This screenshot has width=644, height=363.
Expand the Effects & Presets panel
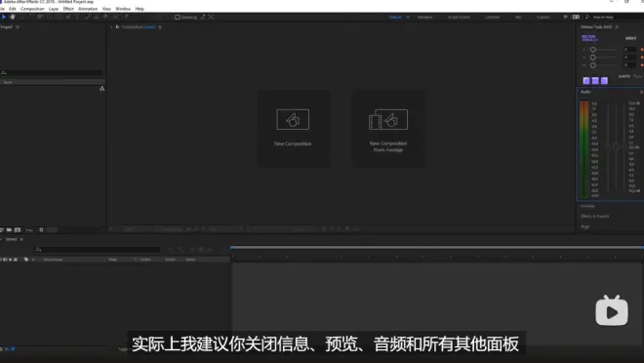click(594, 216)
